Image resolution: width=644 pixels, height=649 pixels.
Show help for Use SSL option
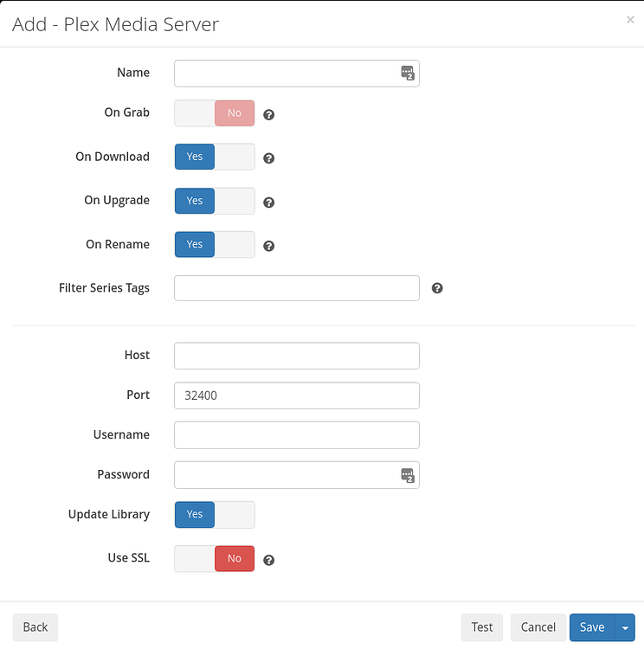(269, 560)
